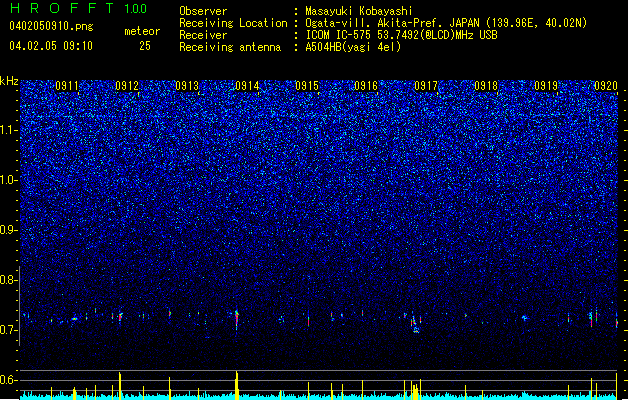Select observer name Masayuki Kobayashi
This screenshot has height=400, width=629.
click(x=359, y=11)
